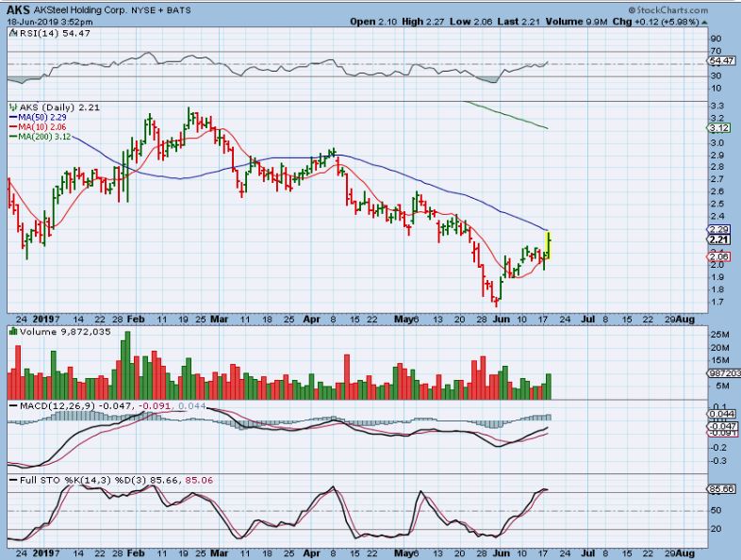Click the Volume 9.9M header value
741x560 pixels.
(x=576, y=22)
